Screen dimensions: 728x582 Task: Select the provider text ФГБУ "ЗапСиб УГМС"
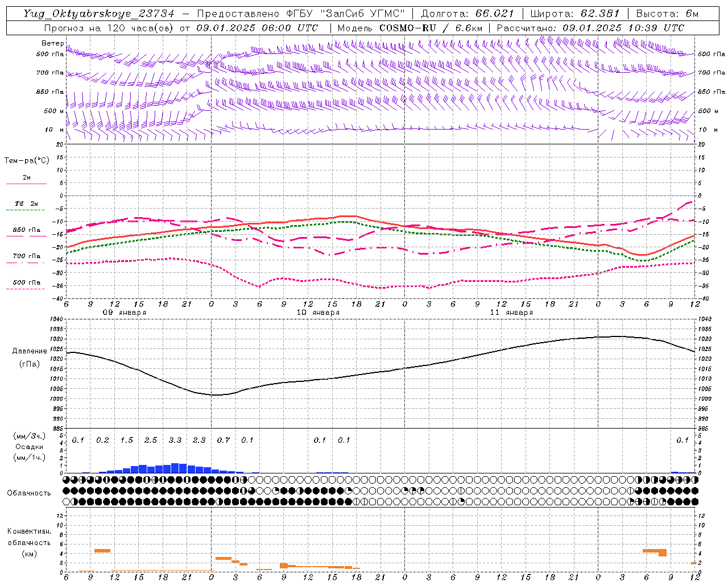pyautogui.click(x=347, y=14)
